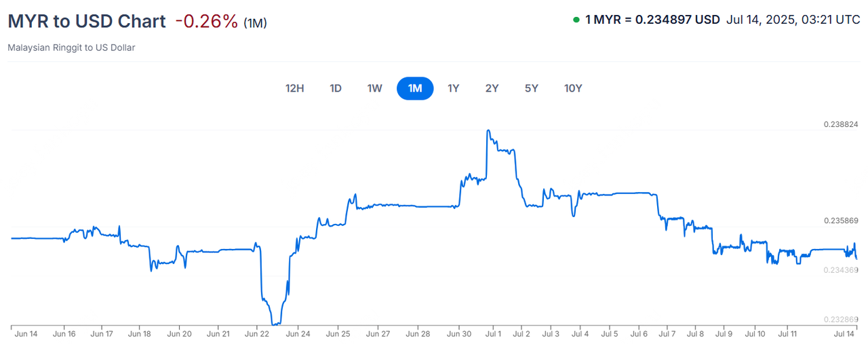Switch chart to 1Y range
This screenshot has height=344, width=868.
(454, 88)
